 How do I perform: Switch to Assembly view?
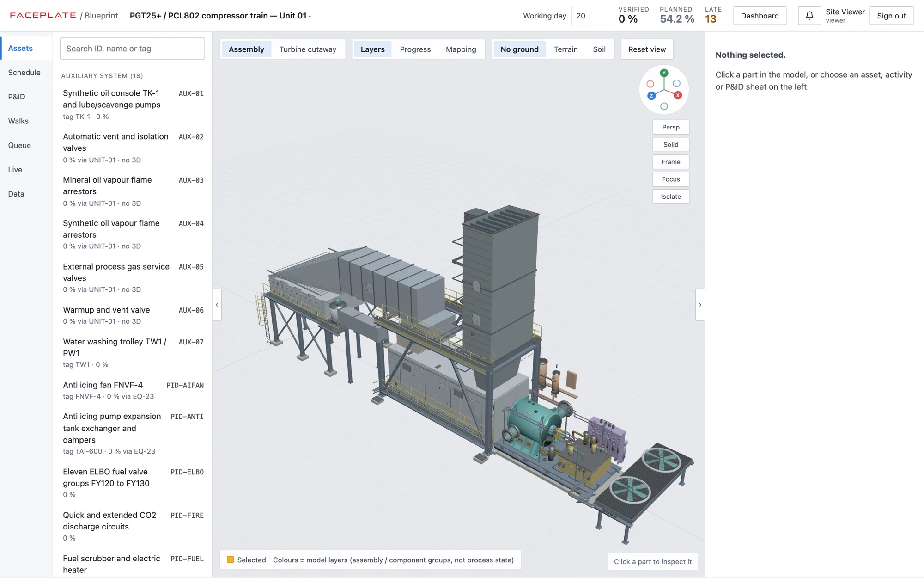pos(246,49)
